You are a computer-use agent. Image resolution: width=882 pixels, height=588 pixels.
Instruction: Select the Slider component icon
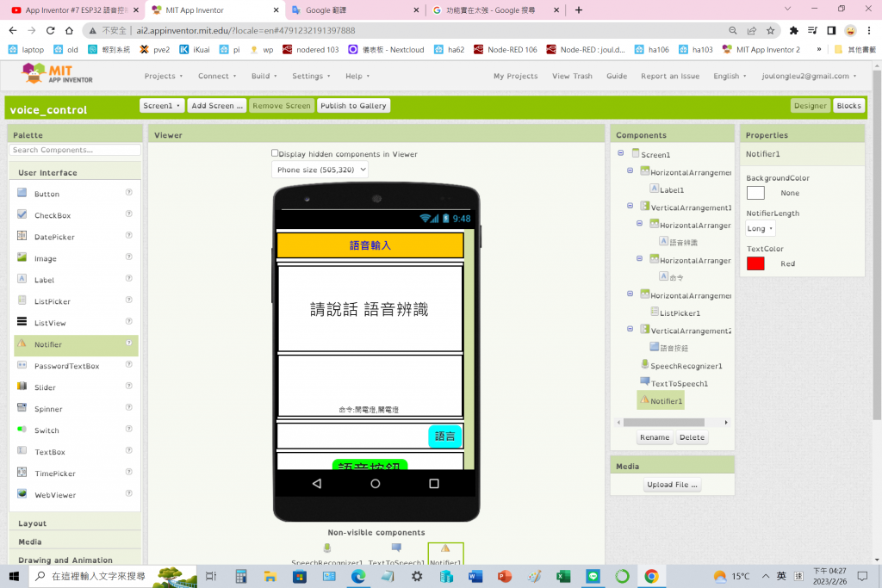pos(22,387)
